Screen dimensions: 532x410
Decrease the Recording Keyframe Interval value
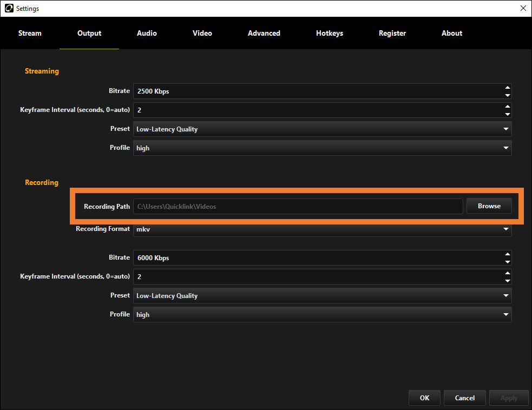click(x=508, y=281)
